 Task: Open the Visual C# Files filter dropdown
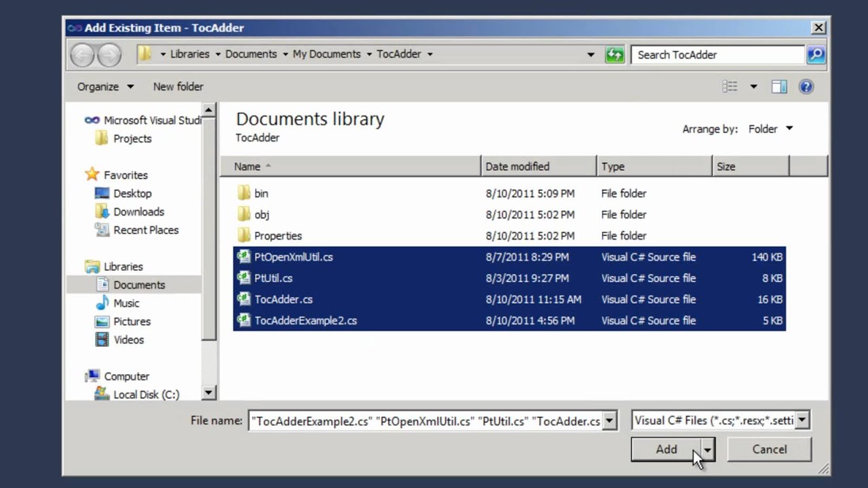click(x=802, y=420)
